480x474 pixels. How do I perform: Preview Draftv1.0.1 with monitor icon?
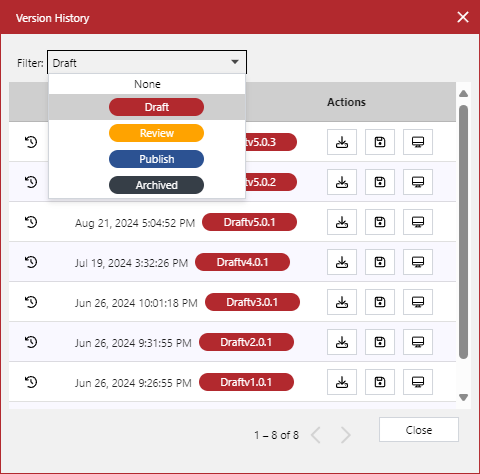[x=418, y=382]
